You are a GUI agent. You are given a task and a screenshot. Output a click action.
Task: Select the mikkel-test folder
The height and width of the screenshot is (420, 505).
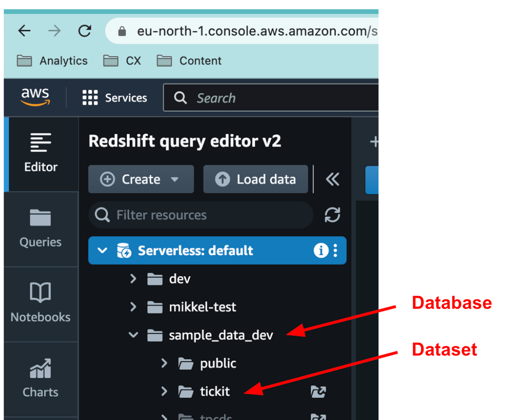point(192,307)
